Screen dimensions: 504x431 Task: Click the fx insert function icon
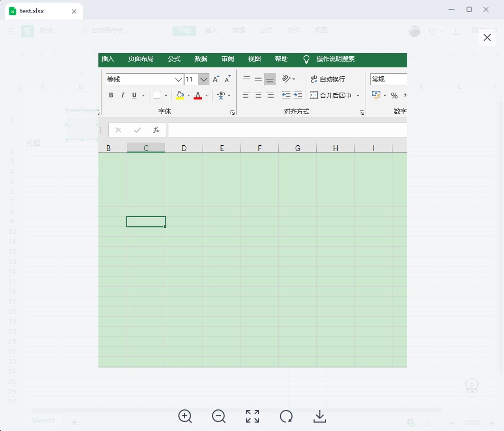(x=156, y=130)
